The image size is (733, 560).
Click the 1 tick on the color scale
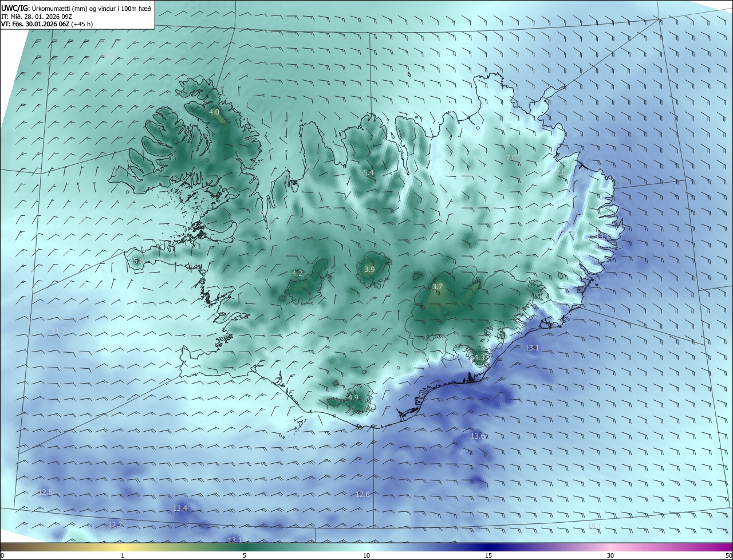pos(123,556)
